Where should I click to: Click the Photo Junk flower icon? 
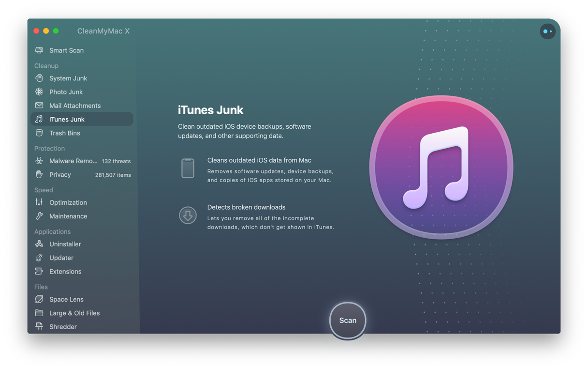pyautogui.click(x=39, y=92)
